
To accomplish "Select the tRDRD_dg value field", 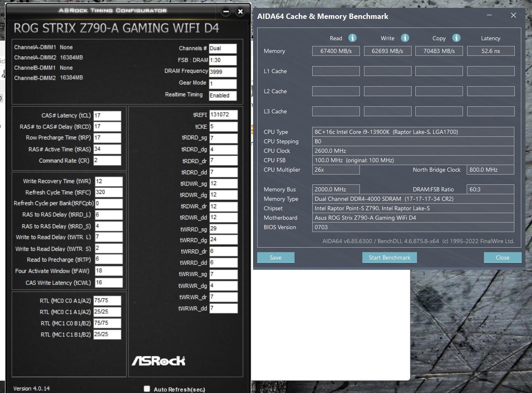I will tap(223, 149).
